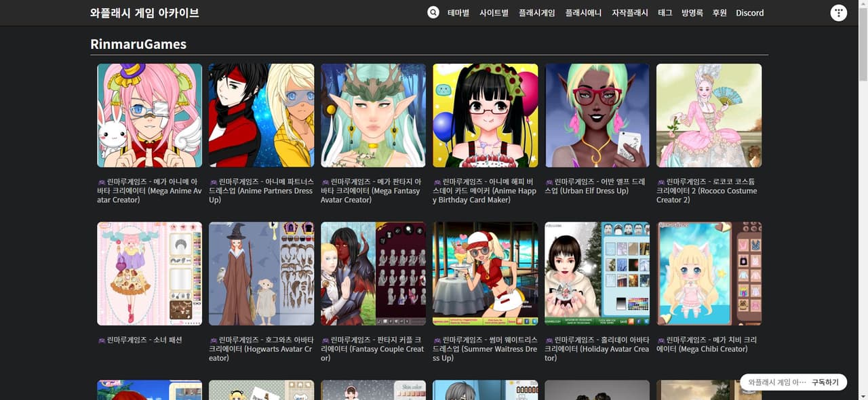Go to 플래시게임 menu item

pos(536,13)
